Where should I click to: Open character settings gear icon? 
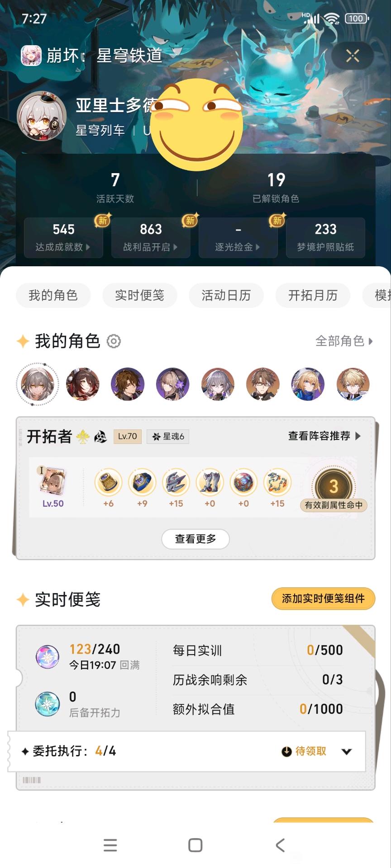coord(114,341)
